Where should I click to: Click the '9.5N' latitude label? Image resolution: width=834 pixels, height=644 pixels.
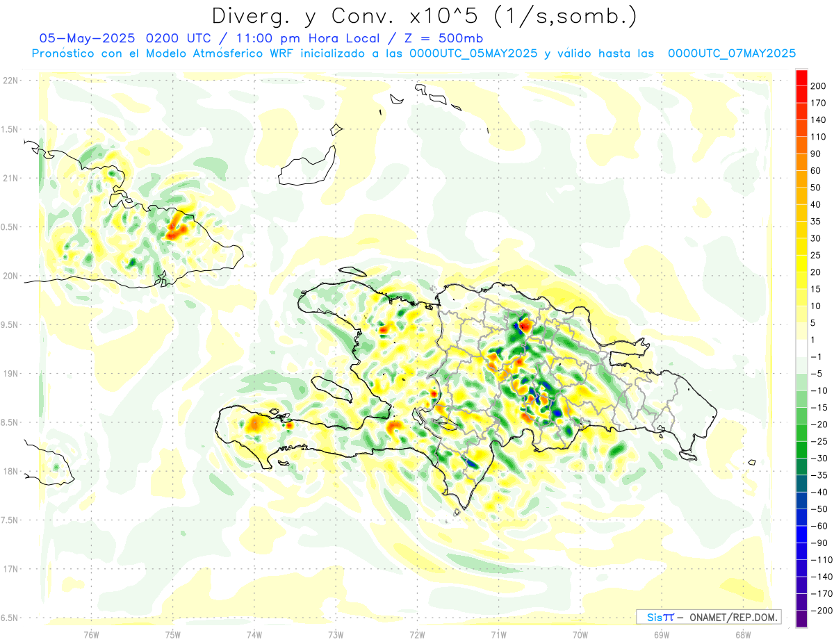pos(10,324)
